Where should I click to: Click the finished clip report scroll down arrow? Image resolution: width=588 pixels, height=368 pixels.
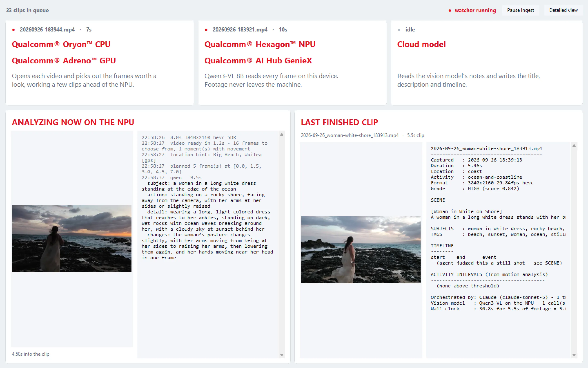tap(574, 355)
